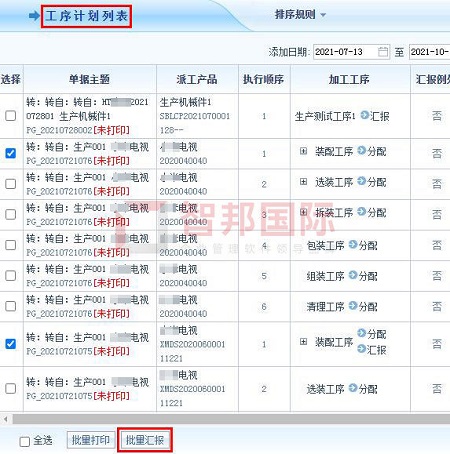This screenshot has width=450, height=454.
Task: Check the 全选 checkbox
Action: tap(25, 442)
